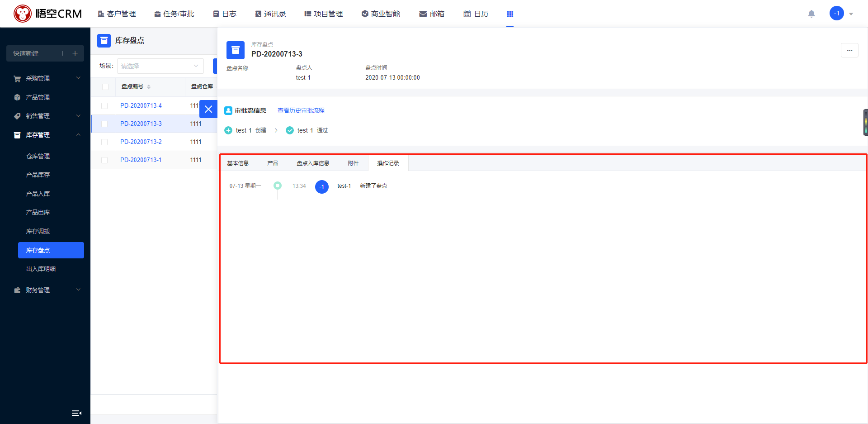This screenshot has height=424, width=868.
Task: Open 通讯录 in top navigation
Action: [270, 14]
